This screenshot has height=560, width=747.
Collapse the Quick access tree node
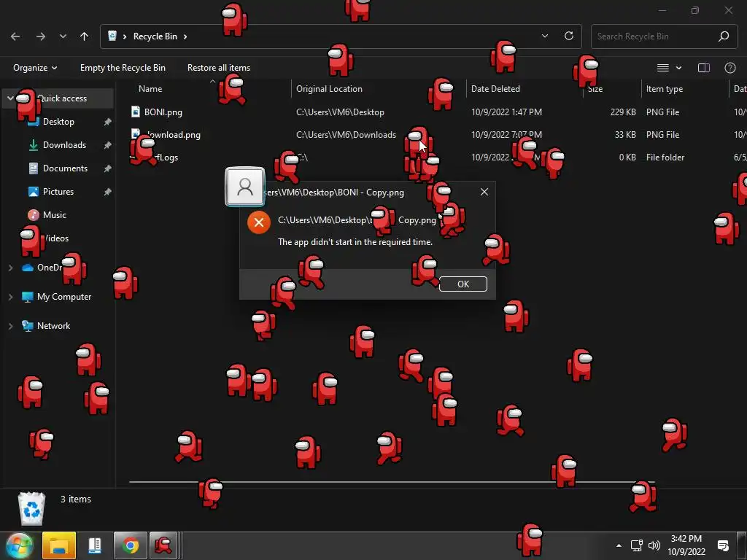tap(10, 98)
